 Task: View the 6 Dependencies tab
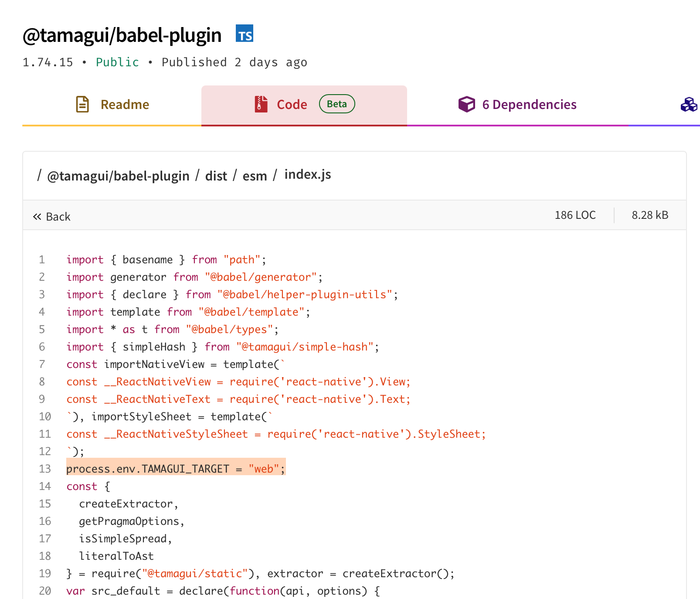[x=529, y=105]
